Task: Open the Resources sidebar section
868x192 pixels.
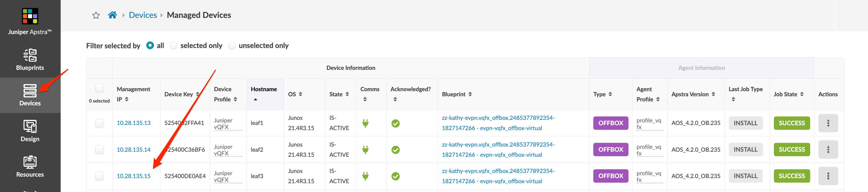Action: pyautogui.click(x=30, y=166)
